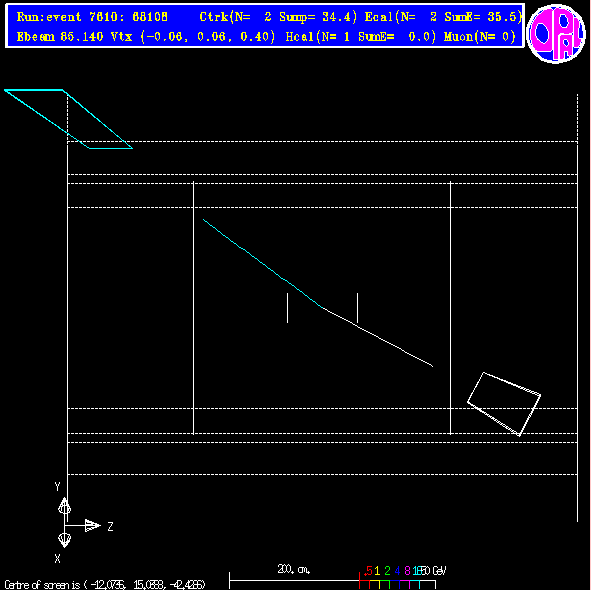Click the Ecal SumE 35.5 readout
591x590 pixels.
click(x=443, y=17)
